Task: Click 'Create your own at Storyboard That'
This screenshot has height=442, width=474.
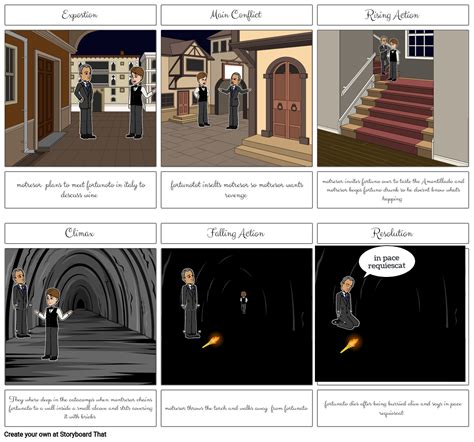Action: pos(55,434)
